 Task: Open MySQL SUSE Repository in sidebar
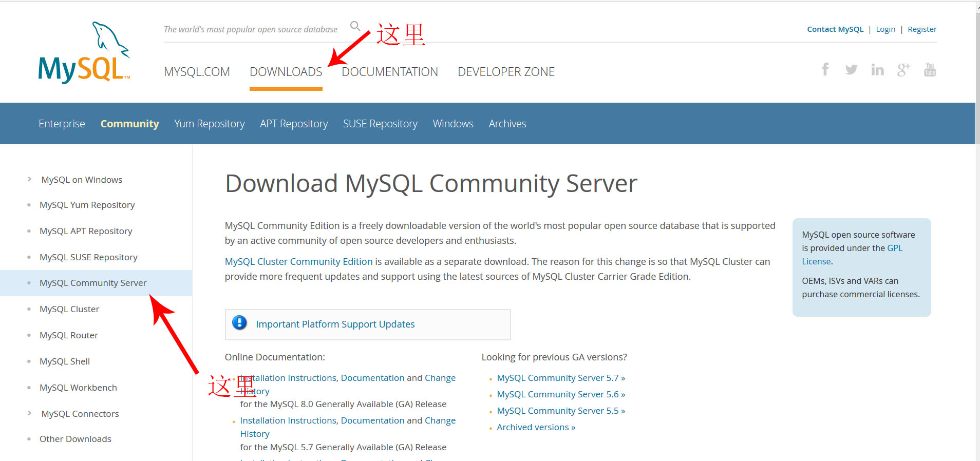[88, 257]
